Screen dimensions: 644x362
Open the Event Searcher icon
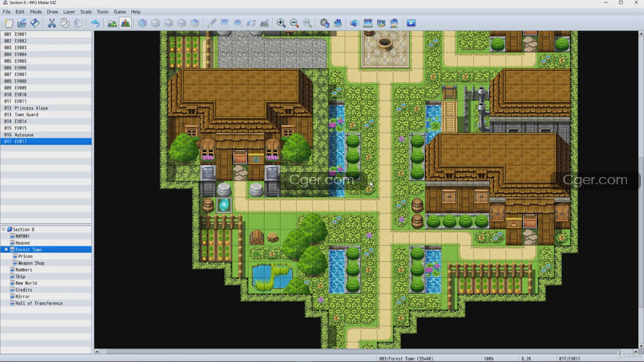368,23
